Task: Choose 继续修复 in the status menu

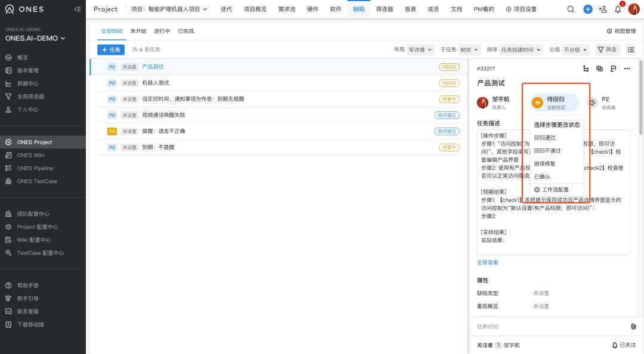Action: click(556, 164)
